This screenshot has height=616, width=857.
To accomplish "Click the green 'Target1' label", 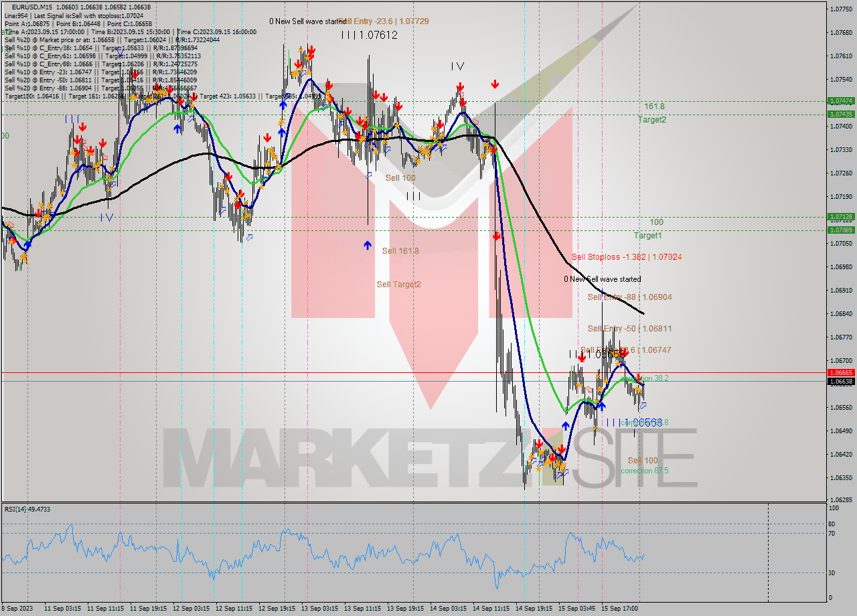I will point(648,236).
